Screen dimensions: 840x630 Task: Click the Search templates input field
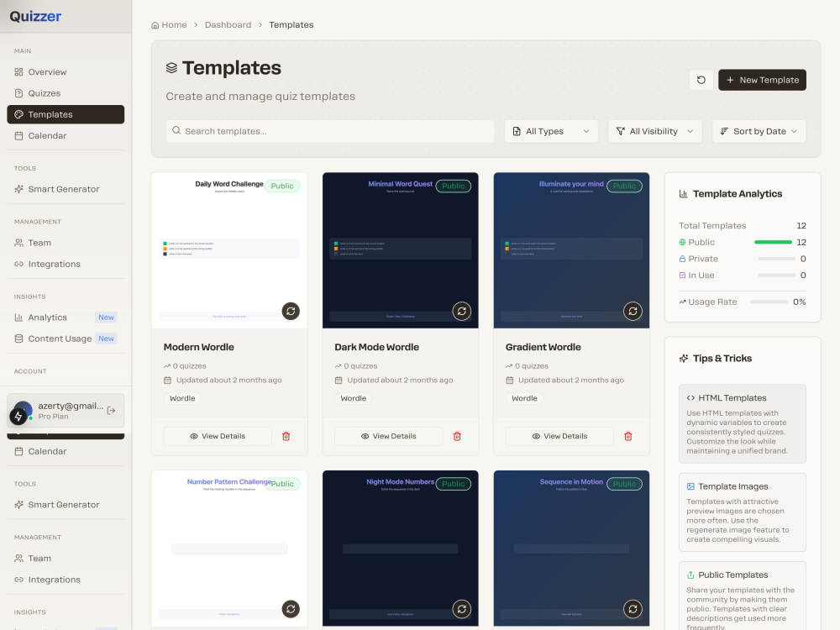[330, 131]
